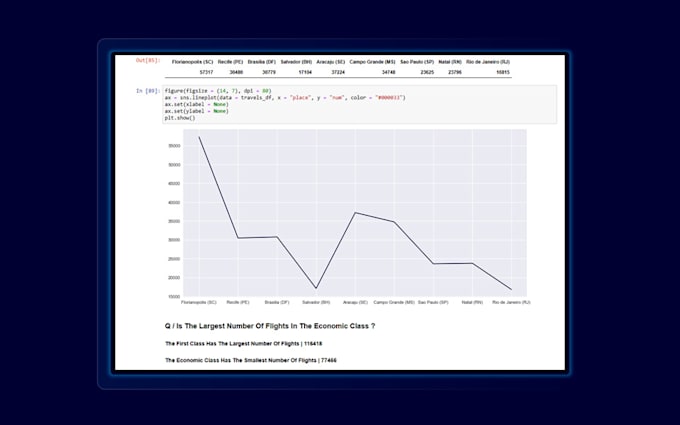Click the table value 23625

tap(427, 72)
